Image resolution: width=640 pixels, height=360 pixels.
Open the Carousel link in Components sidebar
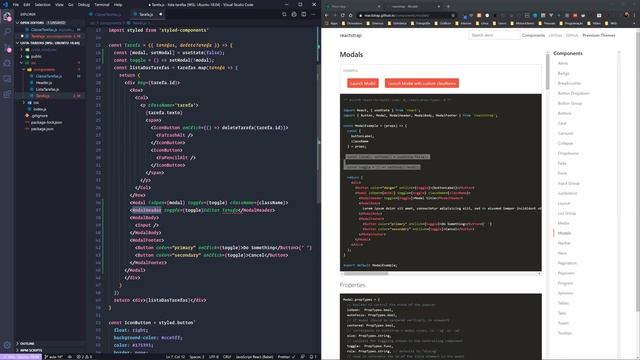[x=565, y=133]
